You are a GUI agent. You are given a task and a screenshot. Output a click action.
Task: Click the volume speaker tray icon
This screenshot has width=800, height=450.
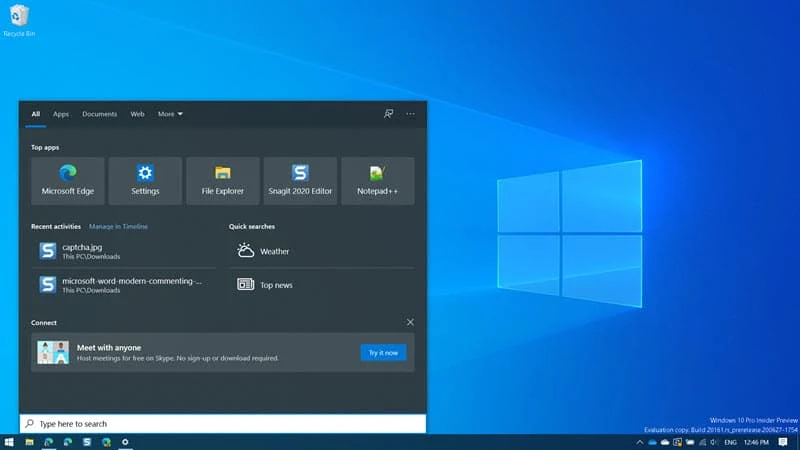[714, 442]
